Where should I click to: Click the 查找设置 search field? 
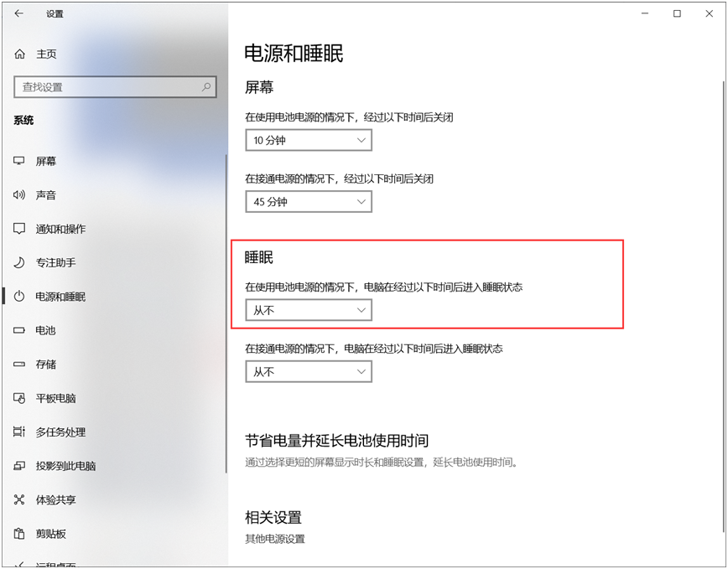pos(115,86)
